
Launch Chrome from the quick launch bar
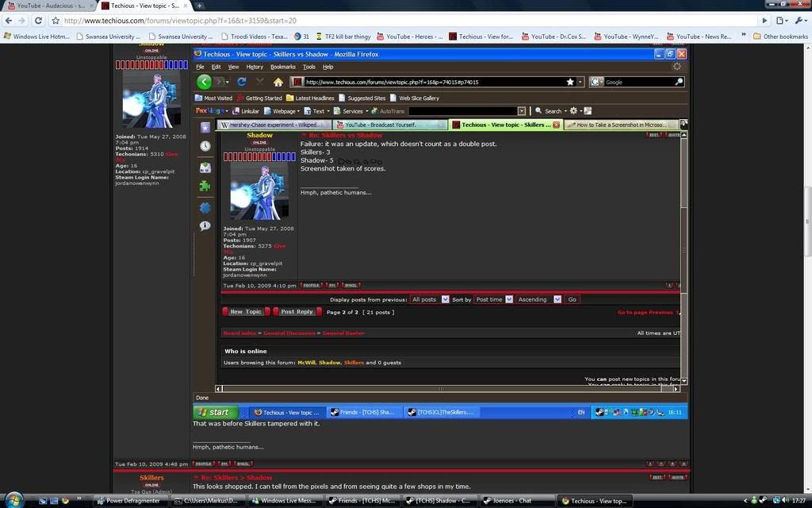[65, 501]
